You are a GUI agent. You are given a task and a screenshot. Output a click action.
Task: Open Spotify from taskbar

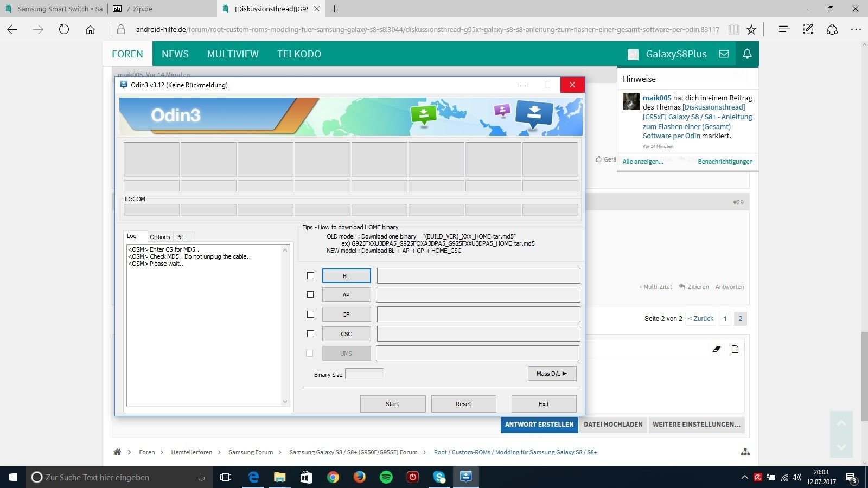(x=386, y=477)
